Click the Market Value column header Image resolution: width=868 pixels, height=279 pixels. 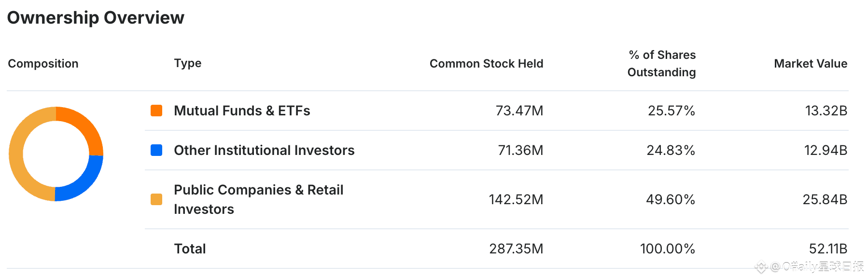pos(811,64)
